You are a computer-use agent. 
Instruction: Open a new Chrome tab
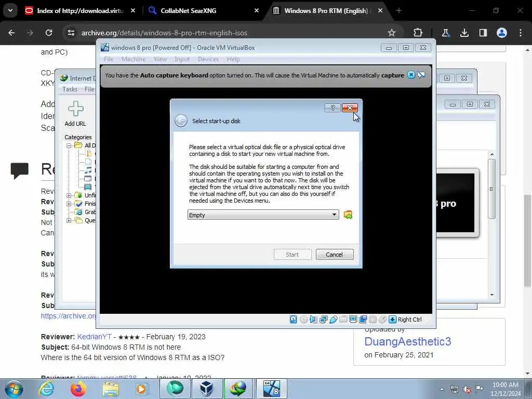click(399, 10)
